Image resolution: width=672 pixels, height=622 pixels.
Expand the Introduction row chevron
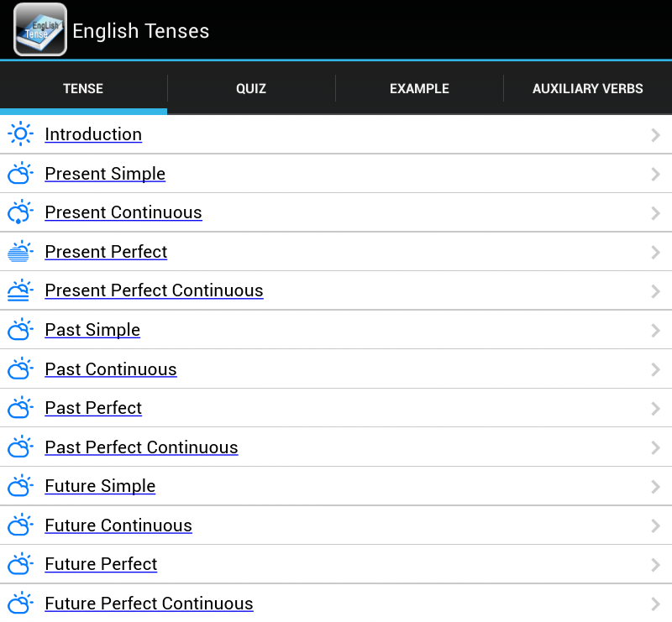[655, 135]
